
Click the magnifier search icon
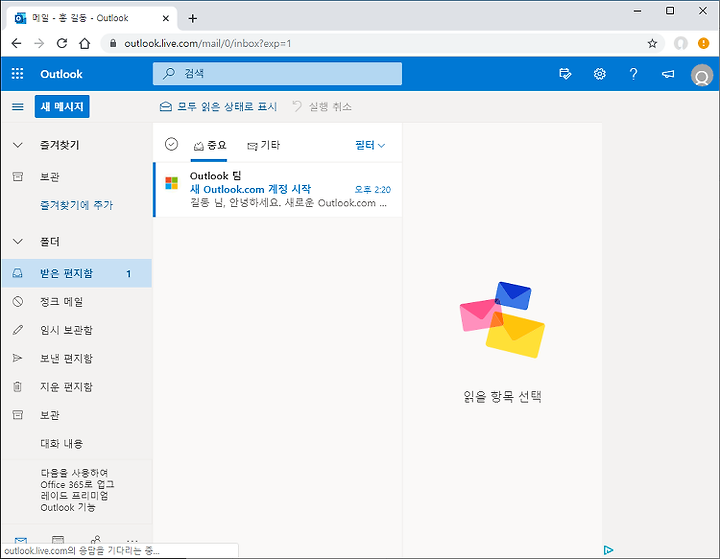click(x=169, y=73)
